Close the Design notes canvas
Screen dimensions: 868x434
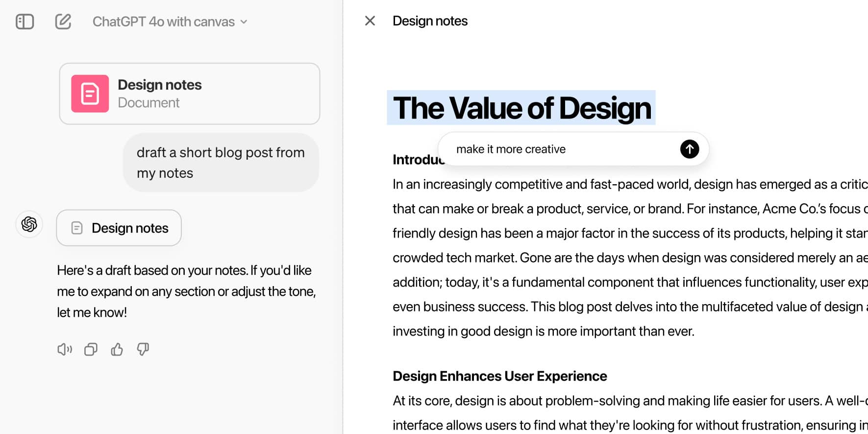click(370, 21)
